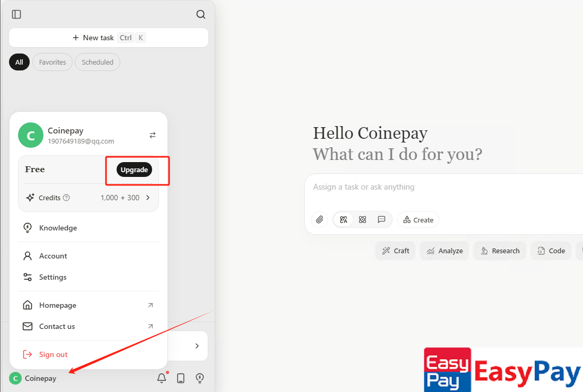Select the chat mode toggle icon
The width and height of the screenshot is (583, 392).
point(382,219)
